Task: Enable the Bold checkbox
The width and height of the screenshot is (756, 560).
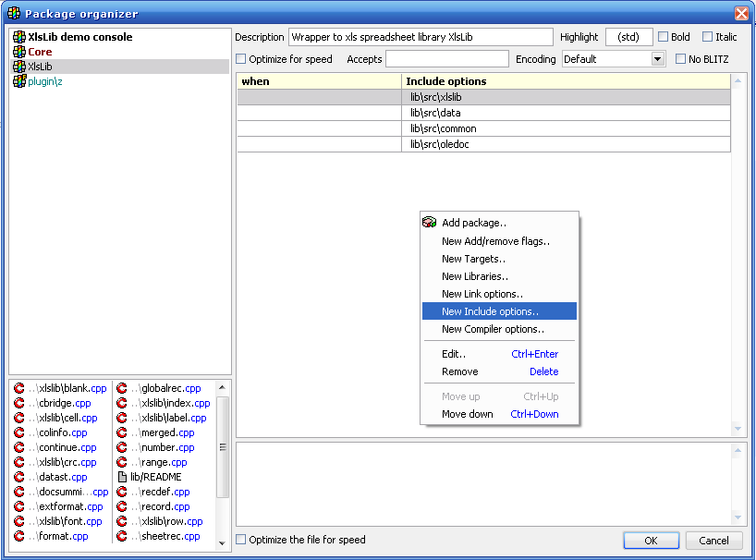Action: 663,37
